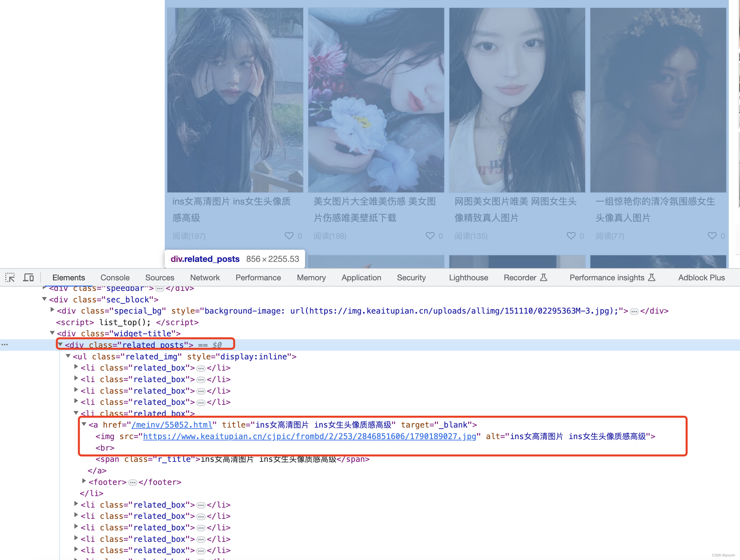
Task: Like the 网图美女图片唯美 post heart
Action: point(571,236)
